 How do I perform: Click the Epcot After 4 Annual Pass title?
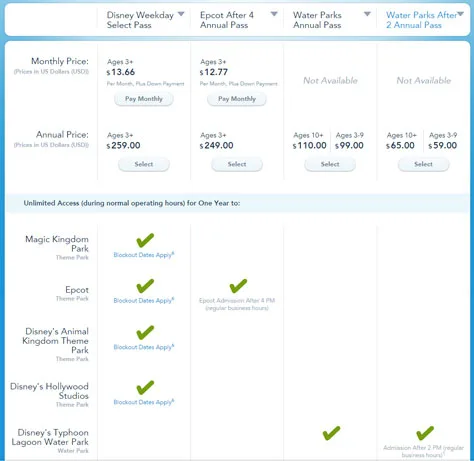pyautogui.click(x=227, y=20)
